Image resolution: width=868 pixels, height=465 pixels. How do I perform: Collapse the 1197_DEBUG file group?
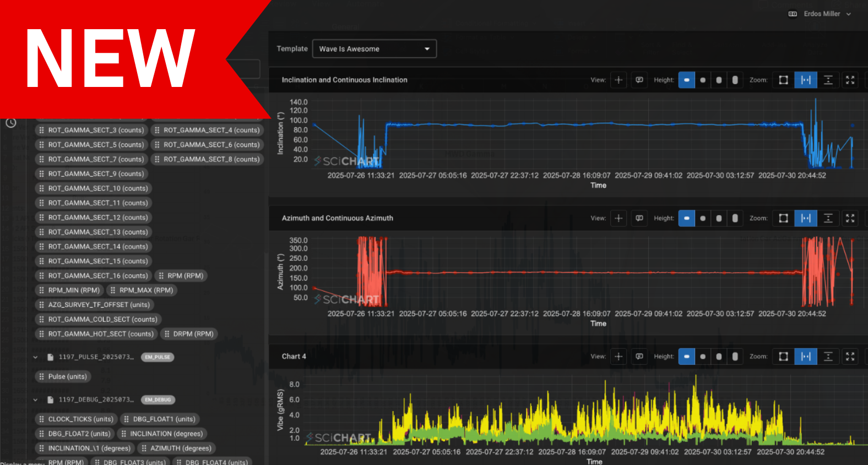point(35,400)
